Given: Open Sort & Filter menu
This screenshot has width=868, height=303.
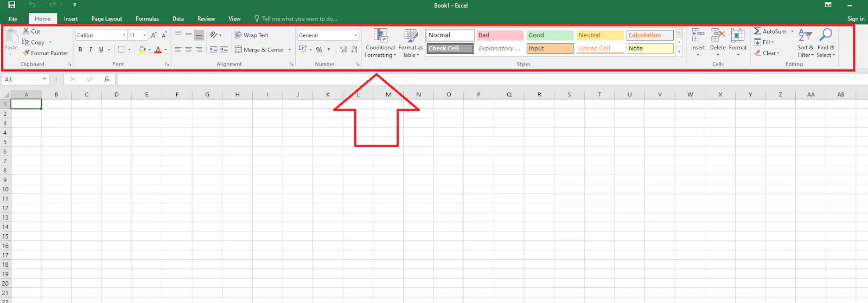Looking at the screenshot, I should (805, 43).
